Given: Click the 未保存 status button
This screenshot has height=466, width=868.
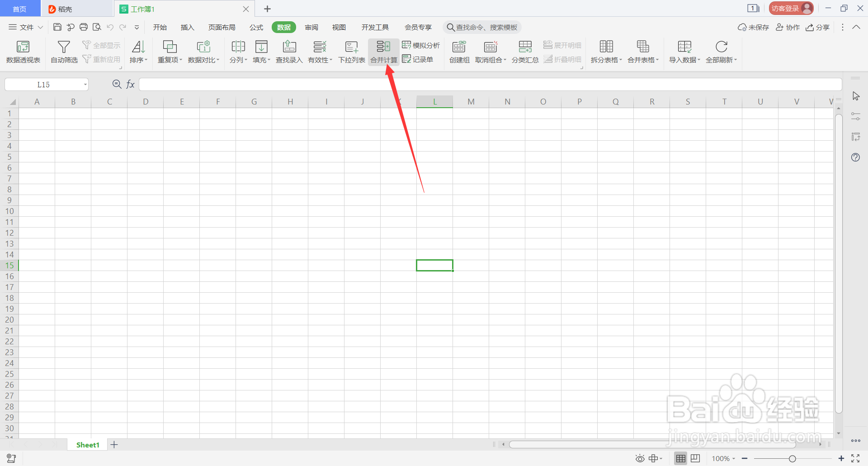Looking at the screenshot, I should coord(753,27).
